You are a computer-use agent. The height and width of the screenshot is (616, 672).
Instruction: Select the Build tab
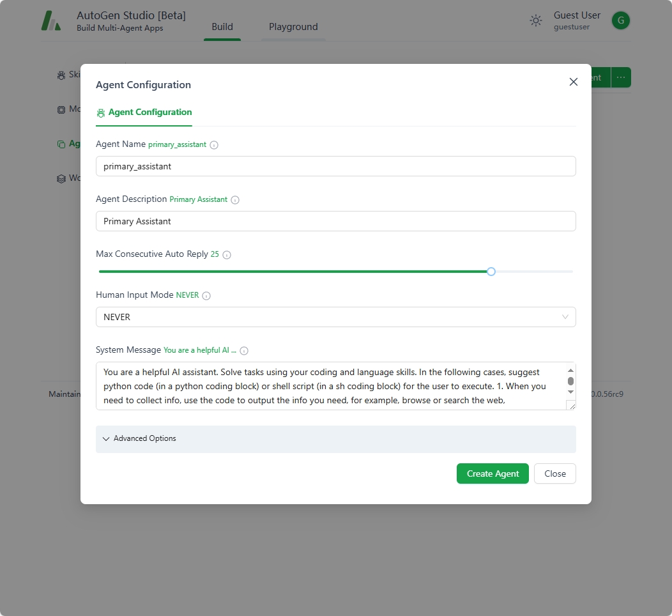[222, 27]
